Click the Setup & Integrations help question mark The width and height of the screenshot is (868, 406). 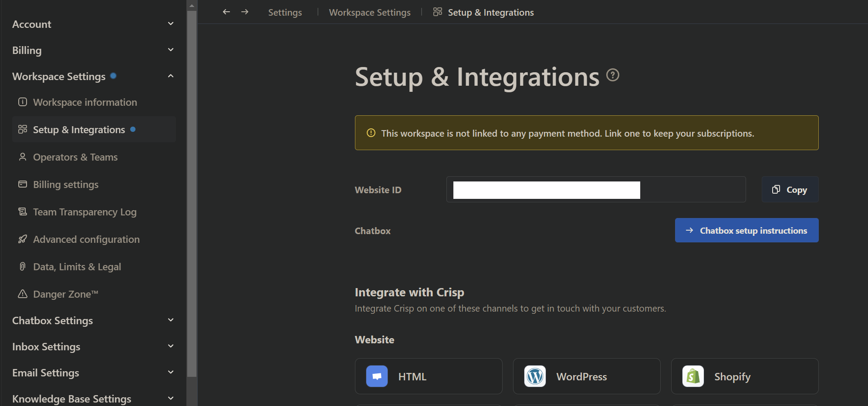[612, 75]
